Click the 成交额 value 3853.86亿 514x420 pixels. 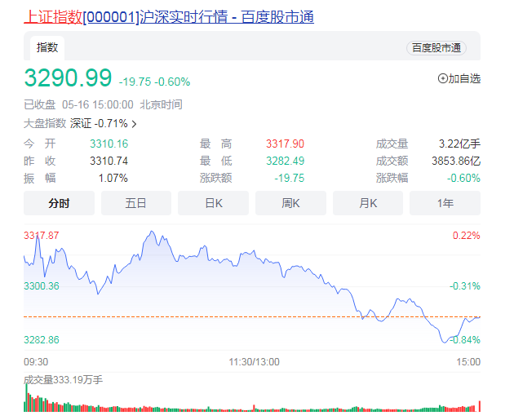[456, 161]
